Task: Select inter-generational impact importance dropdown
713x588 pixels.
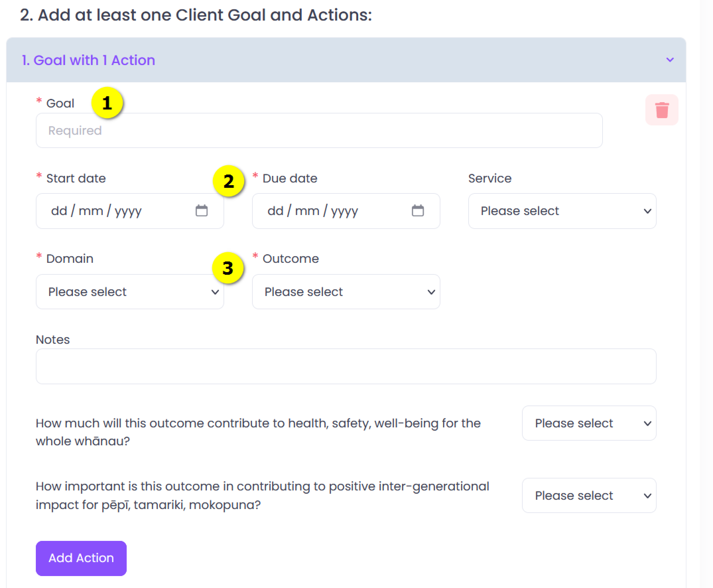Action: click(589, 495)
